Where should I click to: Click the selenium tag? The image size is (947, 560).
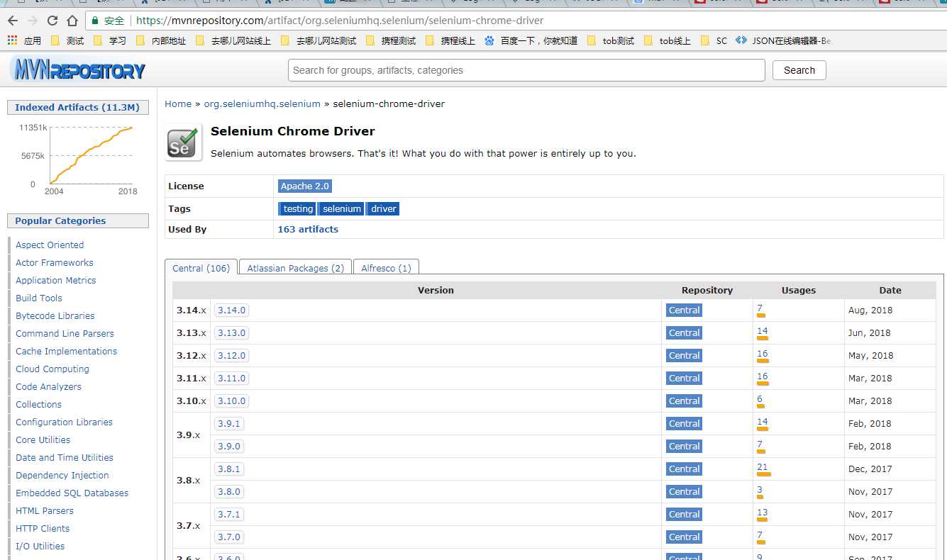click(x=342, y=208)
